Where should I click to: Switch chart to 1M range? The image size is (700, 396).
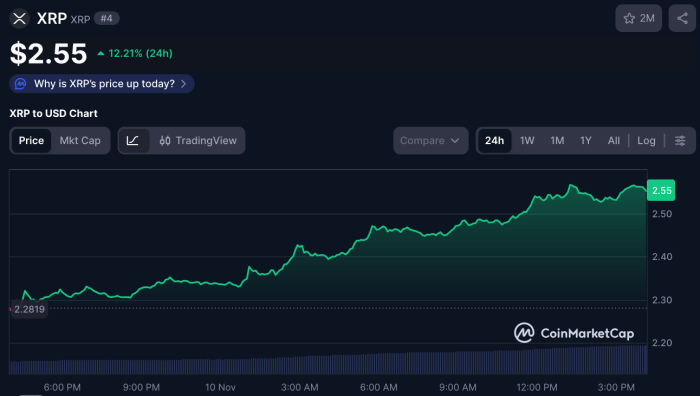click(x=557, y=141)
